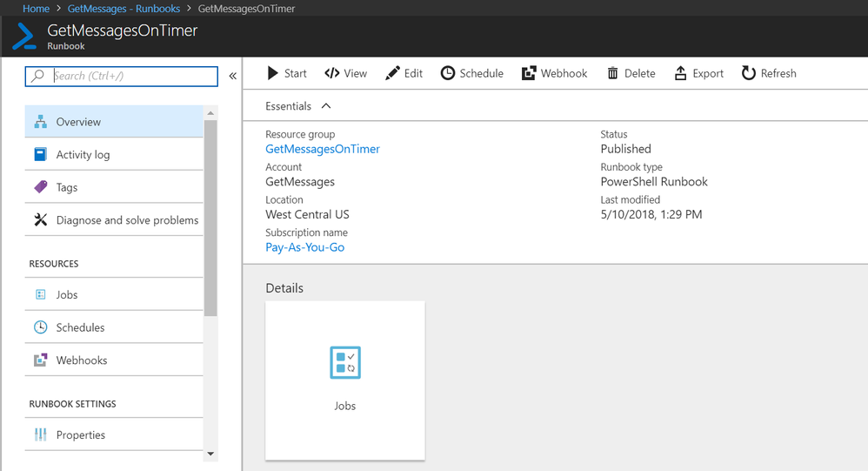The width and height of the screenshot is (868, 471).
Task: Click the Webhook icon in the toolbar
Action: tap(529, 73)
